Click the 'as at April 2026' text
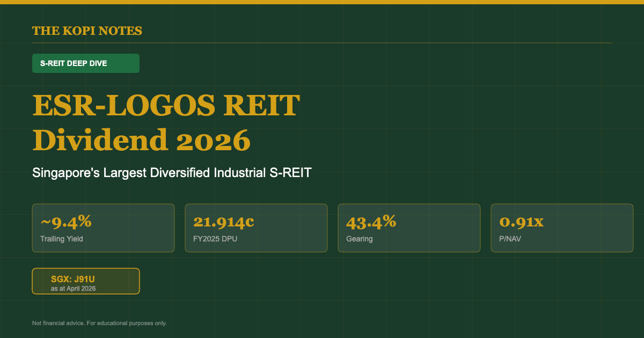Viewport: 644px width, 338px height. click(x=74, y=289)
